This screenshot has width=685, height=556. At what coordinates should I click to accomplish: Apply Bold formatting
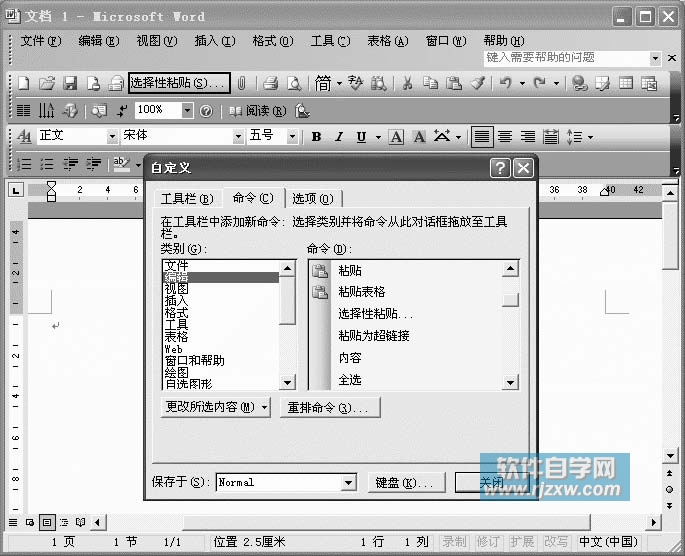pos(316,137)
